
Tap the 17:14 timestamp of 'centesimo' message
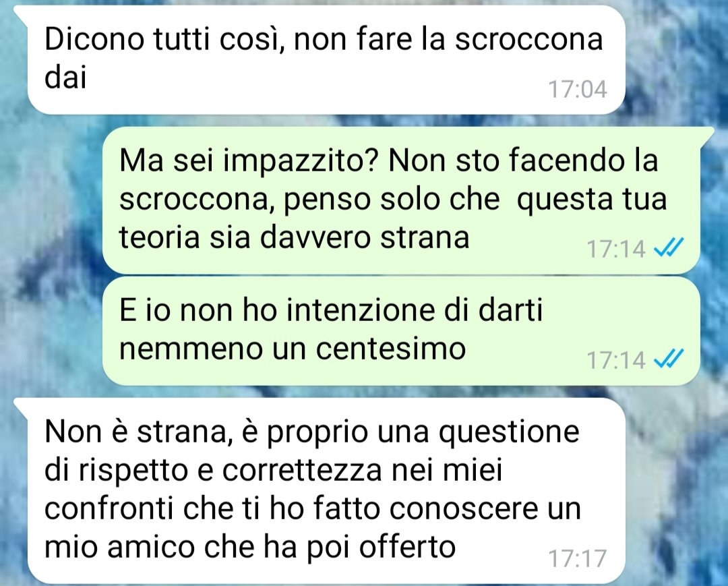616,359
